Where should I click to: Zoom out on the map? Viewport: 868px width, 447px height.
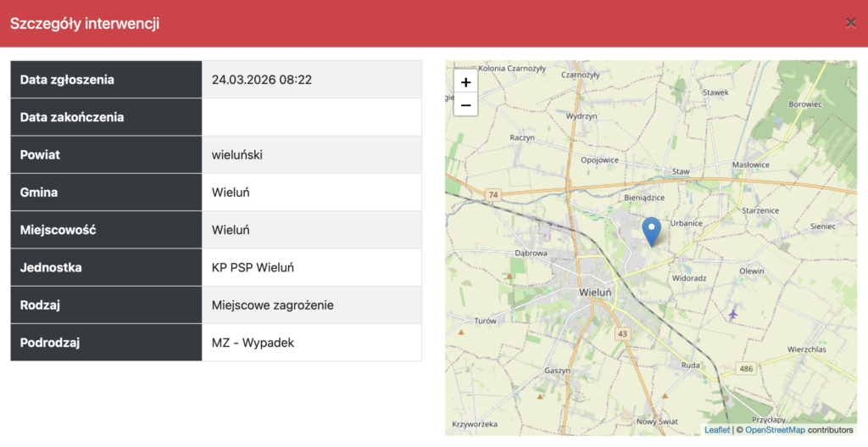point(465,104)
